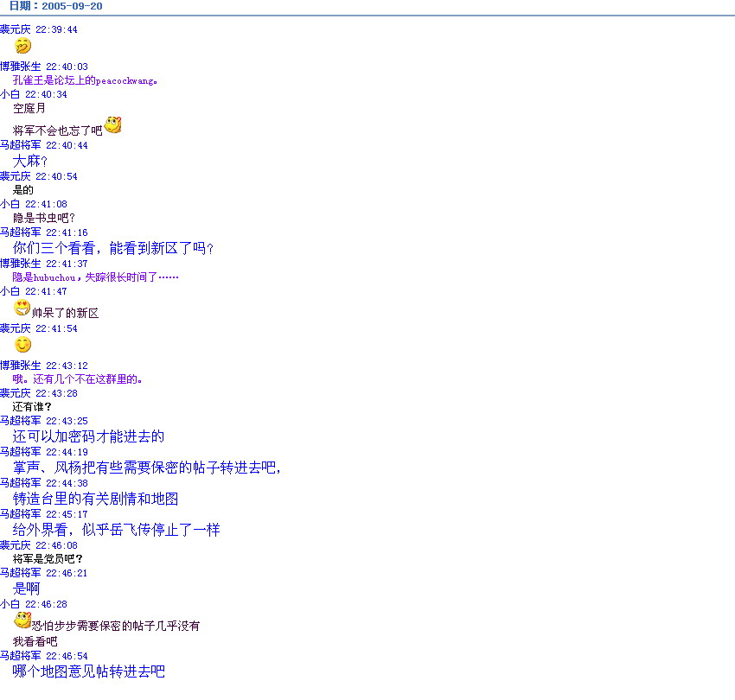
Task: Click sender line 小白 22:46:28
Action: [34, 604]
